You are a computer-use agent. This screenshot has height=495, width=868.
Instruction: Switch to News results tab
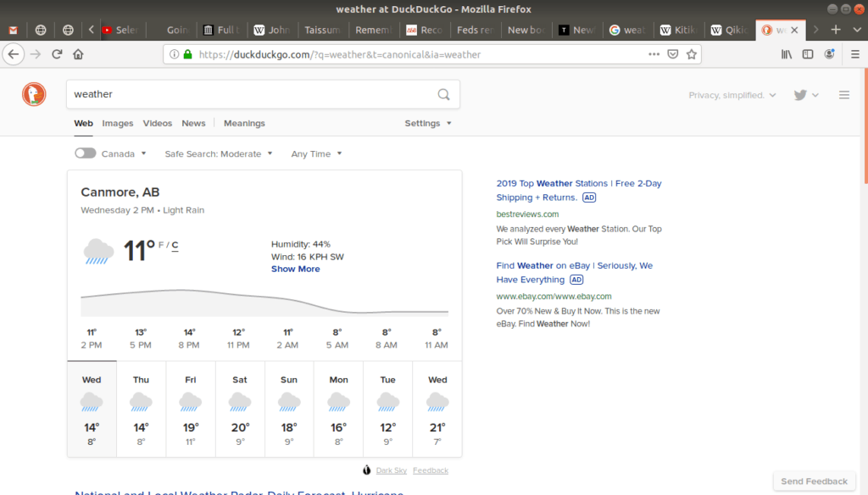pos(193,124)
